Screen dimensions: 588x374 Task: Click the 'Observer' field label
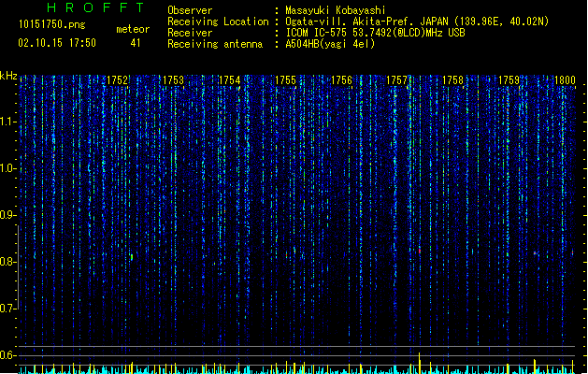[x=190, y=10]
